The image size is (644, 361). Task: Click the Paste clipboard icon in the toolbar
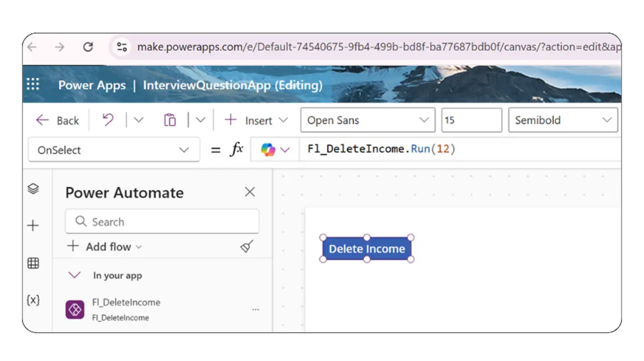[169, 119]
